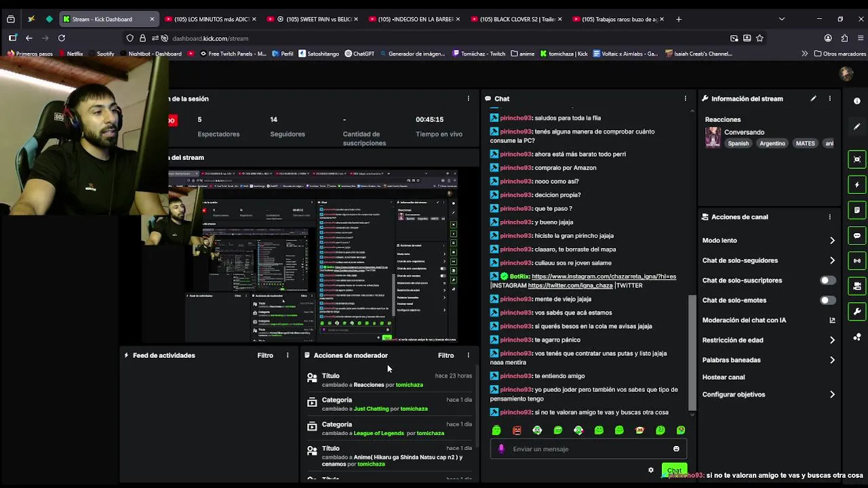Open the Nightbot - Dashboard bookmark
The image size is (868, 488).
tap(151, 54)
